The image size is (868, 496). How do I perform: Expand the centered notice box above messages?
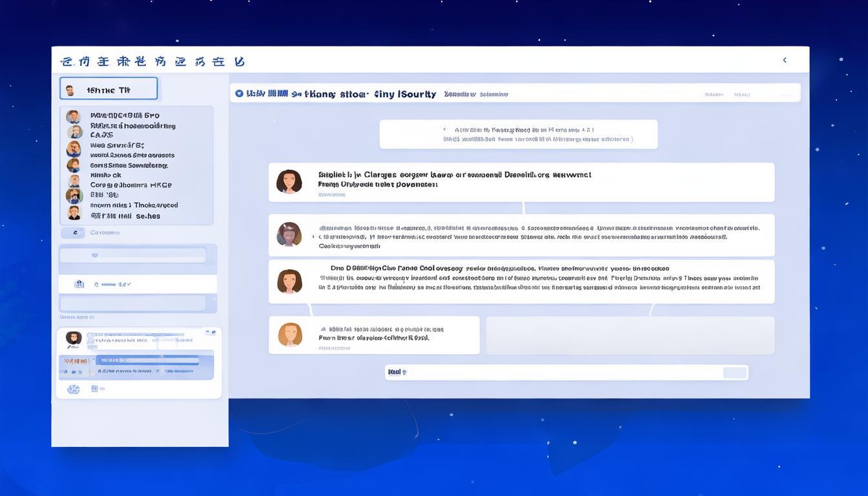[x=518, y=134]
